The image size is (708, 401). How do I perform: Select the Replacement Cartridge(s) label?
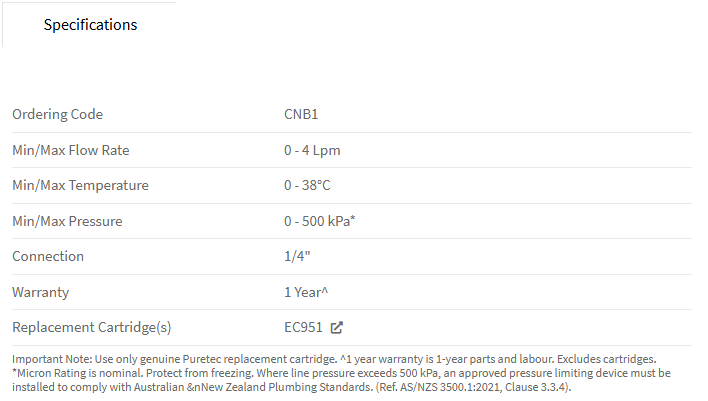[x=92, y=327]
